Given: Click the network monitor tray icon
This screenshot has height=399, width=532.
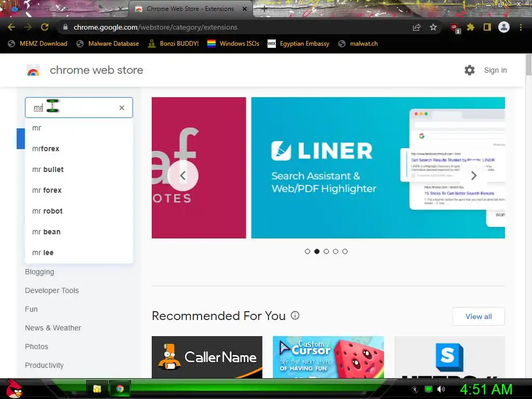Looking at the screenshot, I should pyautogui.click(x=429, y=389).
